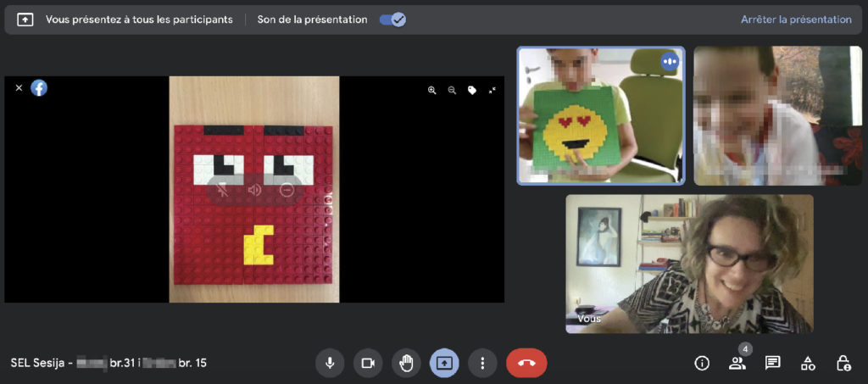The width and height of the screenshot is (868, 384).
Task: Open host controls lock icon
Action: pos(843,363)
